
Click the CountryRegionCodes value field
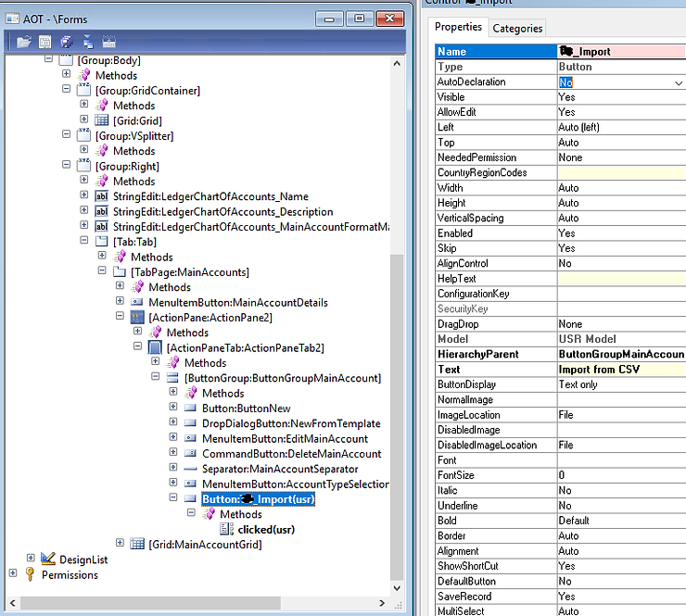coord(621,172)
